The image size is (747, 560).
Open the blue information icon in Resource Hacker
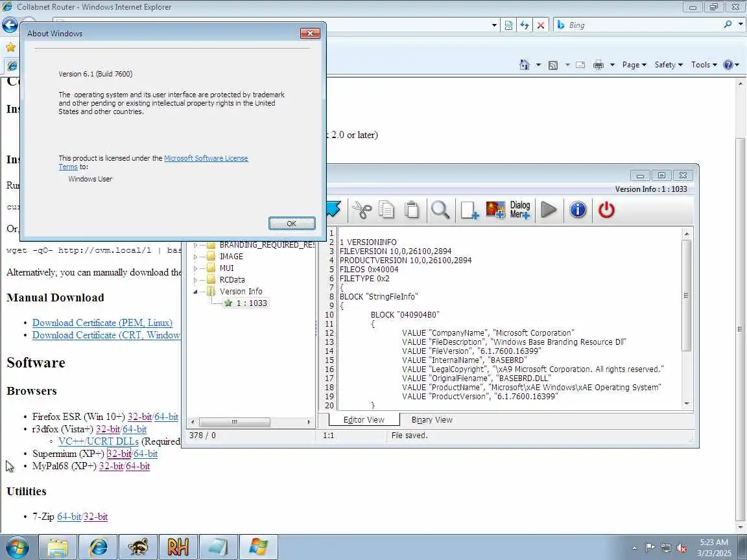tap(577, 210)
